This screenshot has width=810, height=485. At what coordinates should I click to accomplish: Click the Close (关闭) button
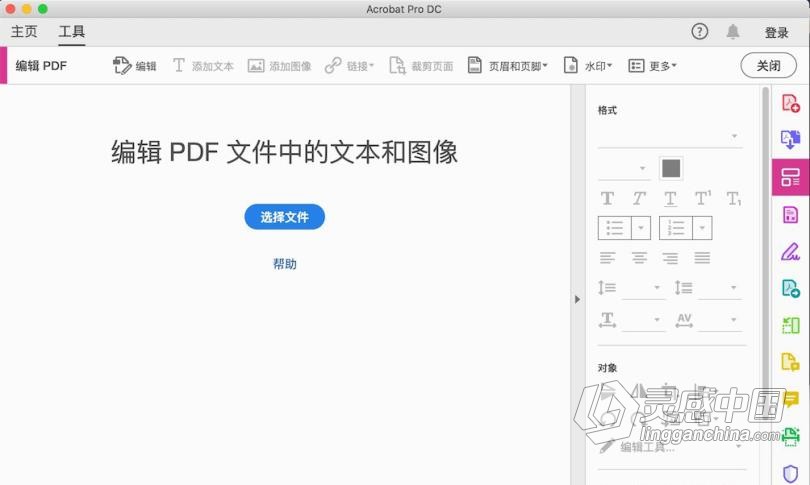[769, 66]
